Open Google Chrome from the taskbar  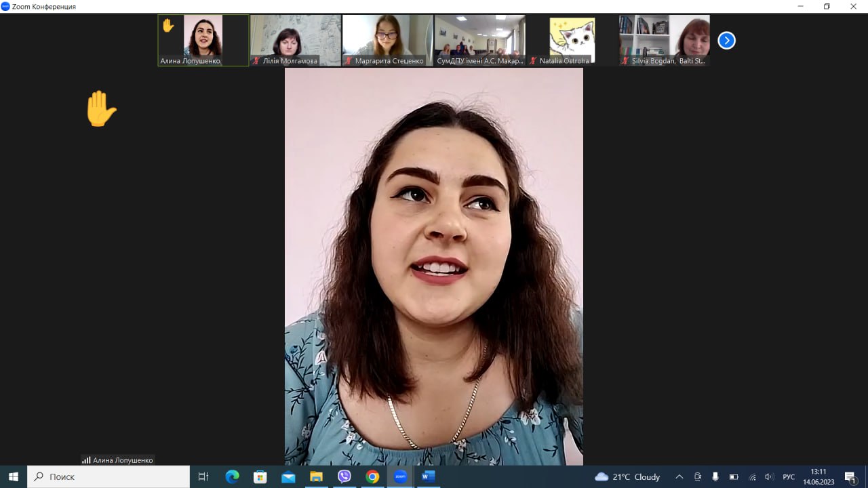(372, 476)
